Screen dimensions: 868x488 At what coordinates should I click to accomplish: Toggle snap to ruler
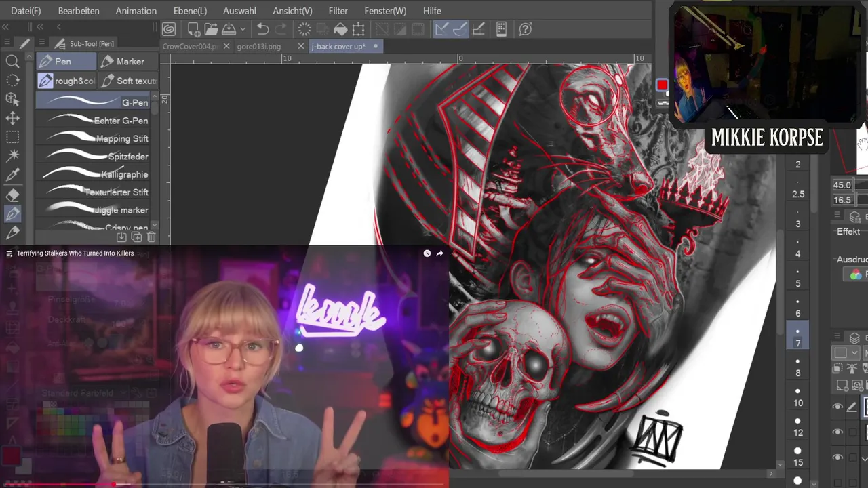click(441, 29)
